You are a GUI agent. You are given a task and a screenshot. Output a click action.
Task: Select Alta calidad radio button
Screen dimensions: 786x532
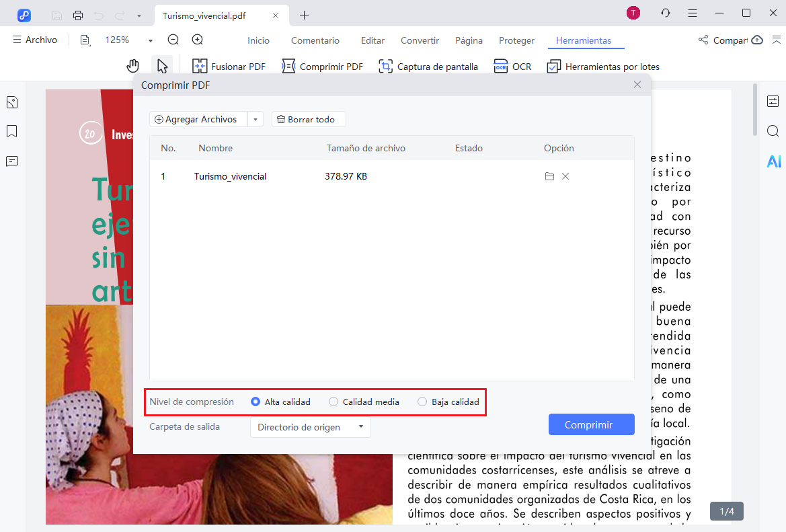(x=255, y=402)
